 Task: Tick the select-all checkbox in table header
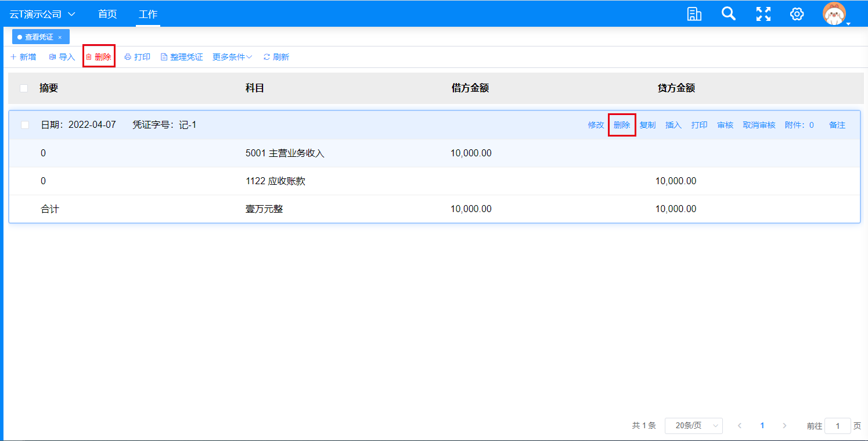(x=24, y=88)
